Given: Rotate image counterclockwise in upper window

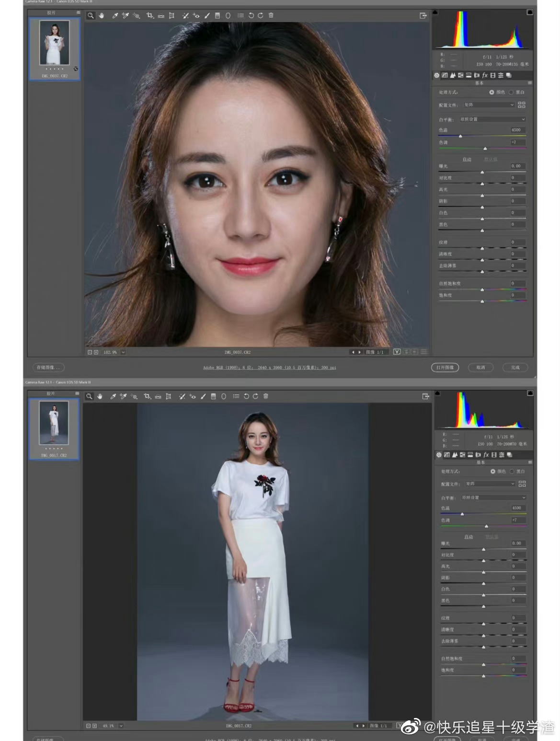Looking at the screenshot, I should coord(251,16).
